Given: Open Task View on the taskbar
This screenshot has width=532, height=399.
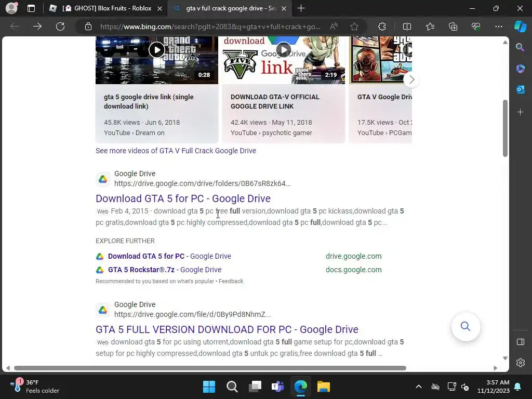Looking at the screenshot, I should click(x=255, y=387).
